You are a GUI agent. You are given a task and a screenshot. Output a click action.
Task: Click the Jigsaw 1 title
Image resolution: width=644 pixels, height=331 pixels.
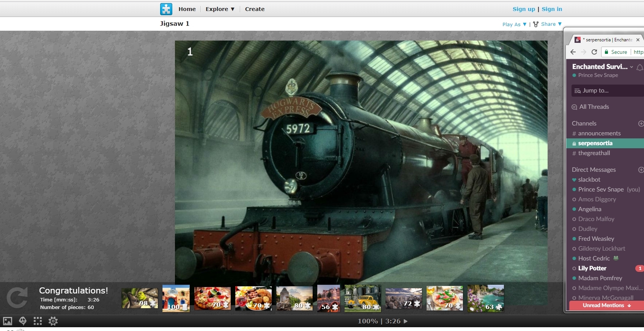click(x=175, y=24)
